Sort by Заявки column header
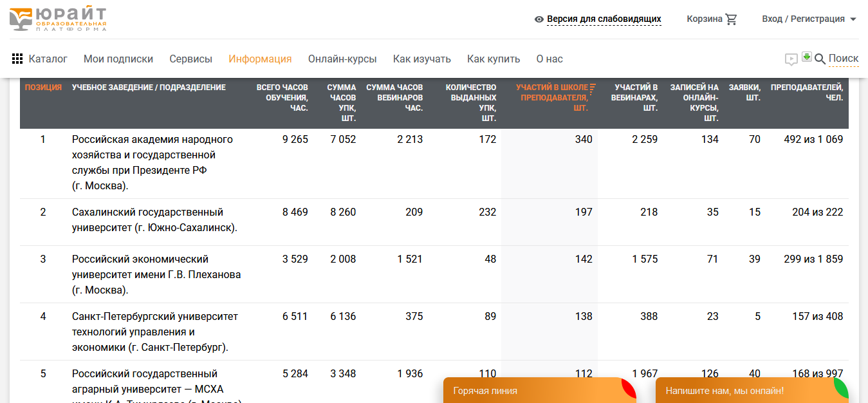 click(744, 93)
